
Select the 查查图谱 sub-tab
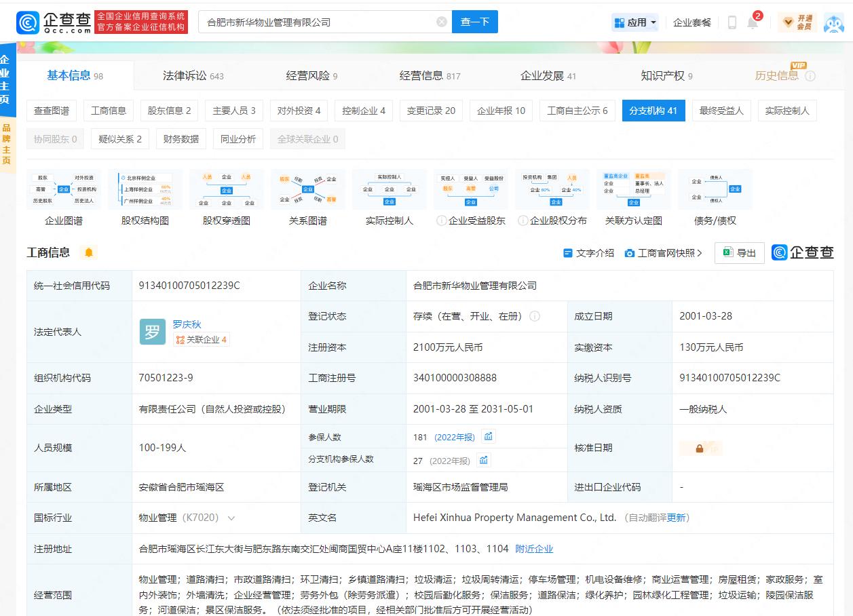click(x=52, y=111)
